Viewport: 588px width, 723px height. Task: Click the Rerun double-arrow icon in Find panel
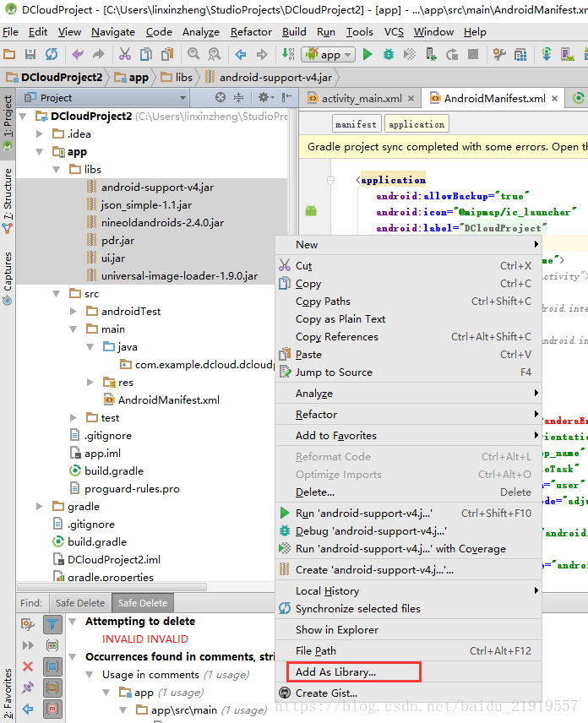pos(28,645)
